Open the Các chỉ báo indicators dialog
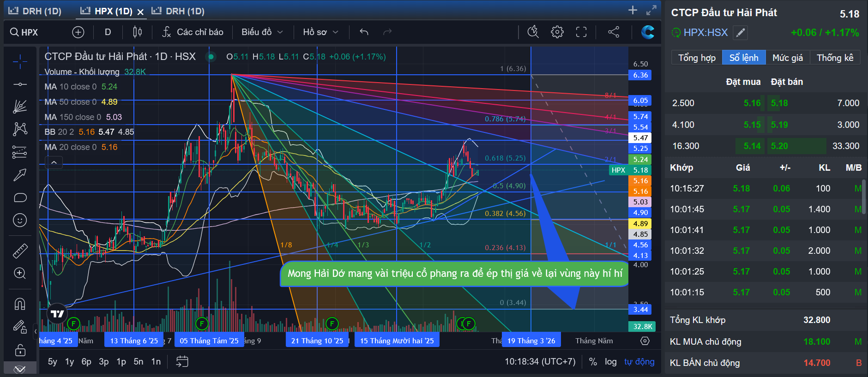 193,32
